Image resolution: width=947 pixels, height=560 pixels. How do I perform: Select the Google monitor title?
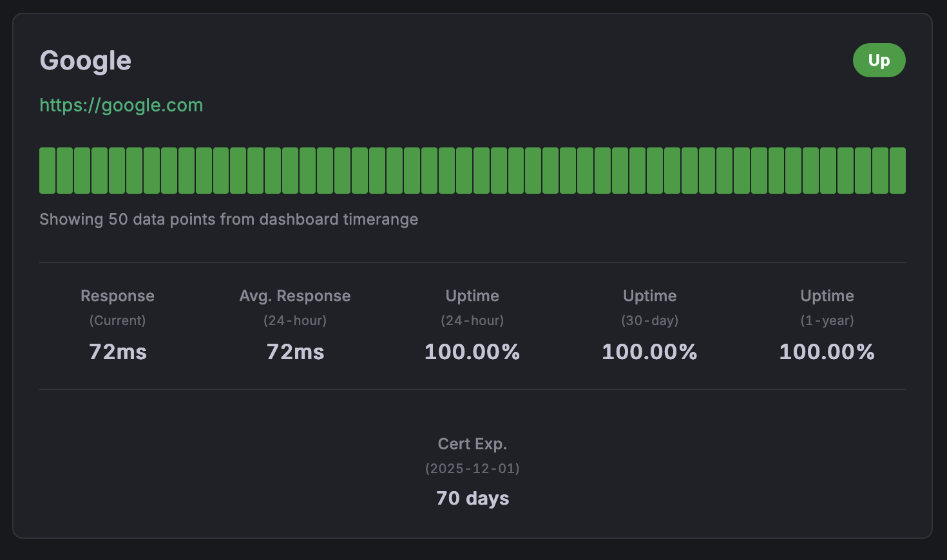click(x=86, y=61)
